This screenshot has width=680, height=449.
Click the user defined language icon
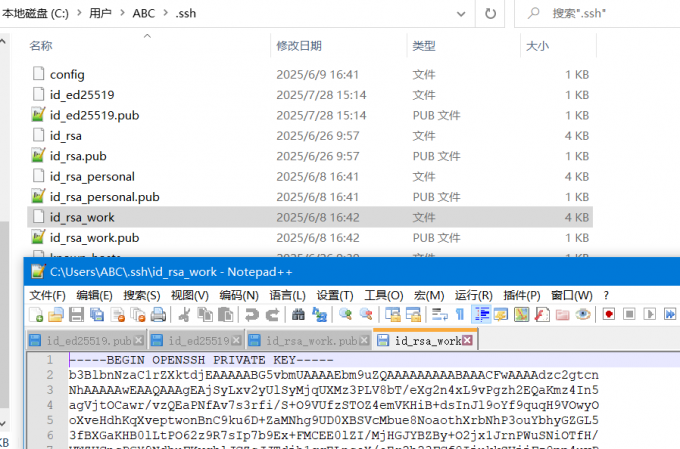coord(501,315)
